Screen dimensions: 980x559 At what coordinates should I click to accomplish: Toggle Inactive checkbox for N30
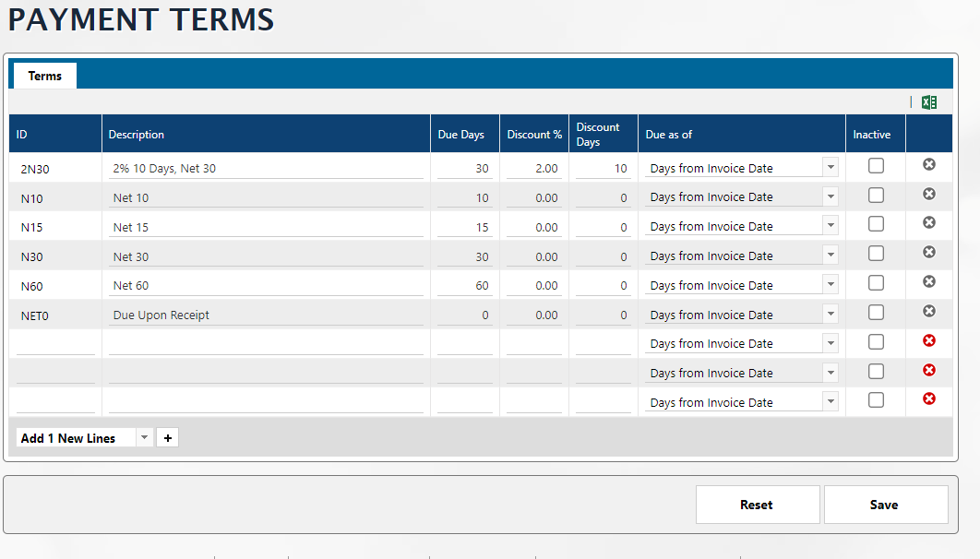[876, 254]
